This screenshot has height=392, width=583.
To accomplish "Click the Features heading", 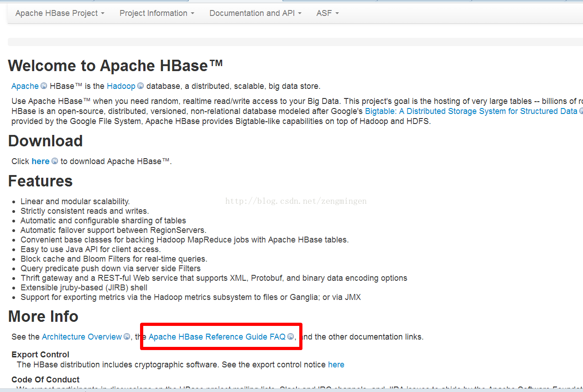I will click(x=41, y=181).
